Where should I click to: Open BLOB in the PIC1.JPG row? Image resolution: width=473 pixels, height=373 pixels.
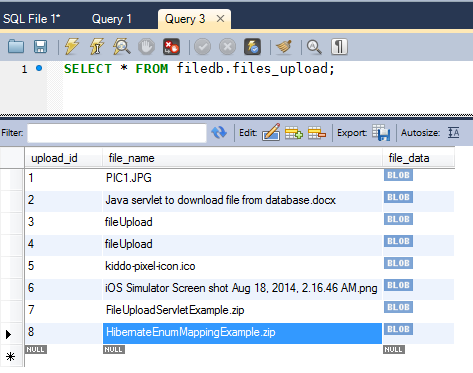click(x=398, y=175)
